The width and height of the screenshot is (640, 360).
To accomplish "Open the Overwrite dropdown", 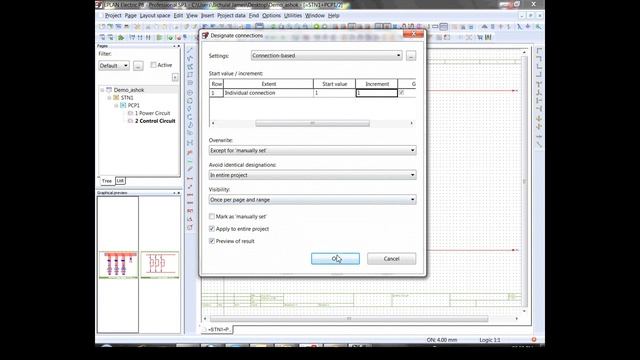I will 313,150.
